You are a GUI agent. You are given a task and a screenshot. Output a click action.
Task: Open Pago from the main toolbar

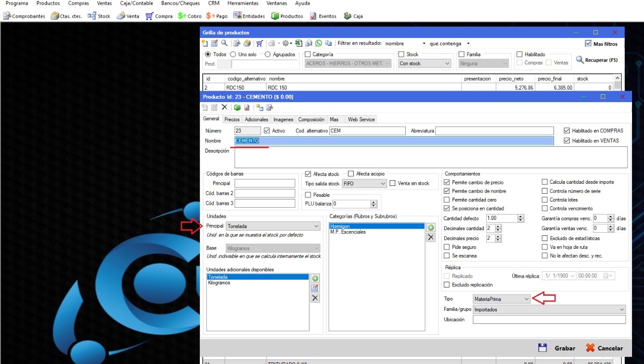pos(217,16)
